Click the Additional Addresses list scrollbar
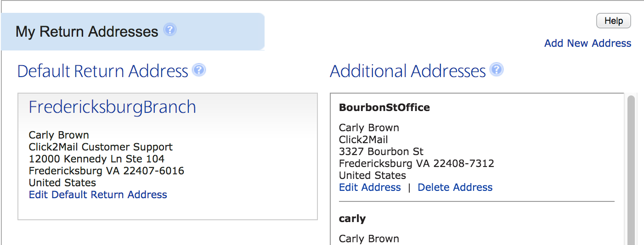Image resolution: width=644 pixels, height=245 pixels. pyautogui.click(x=631, y=170)
